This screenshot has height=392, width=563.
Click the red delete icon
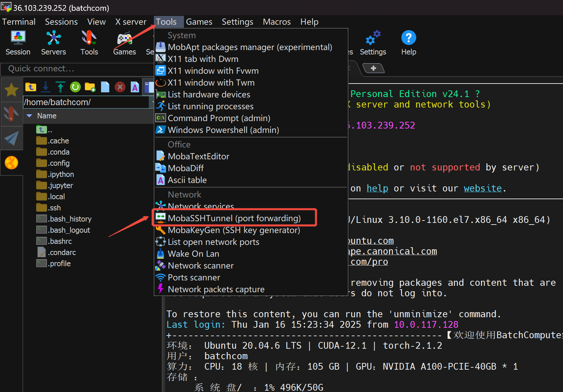[120, 87]
